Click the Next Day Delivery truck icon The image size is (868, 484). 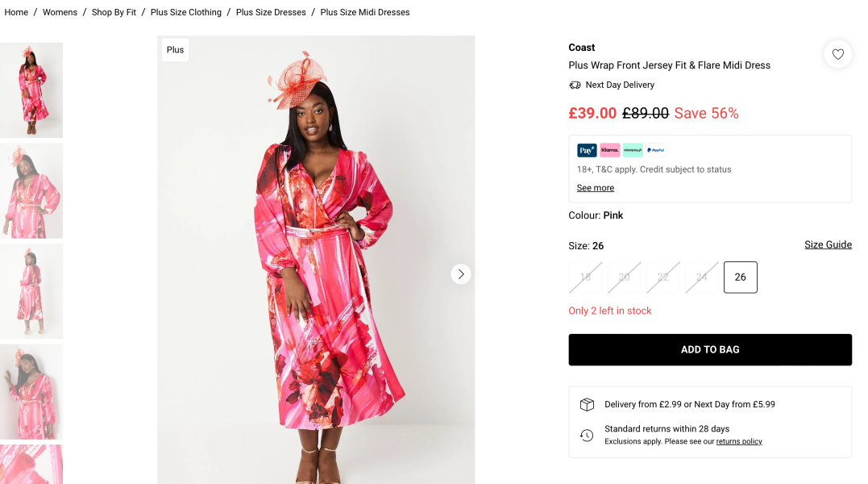coord(575,86)
